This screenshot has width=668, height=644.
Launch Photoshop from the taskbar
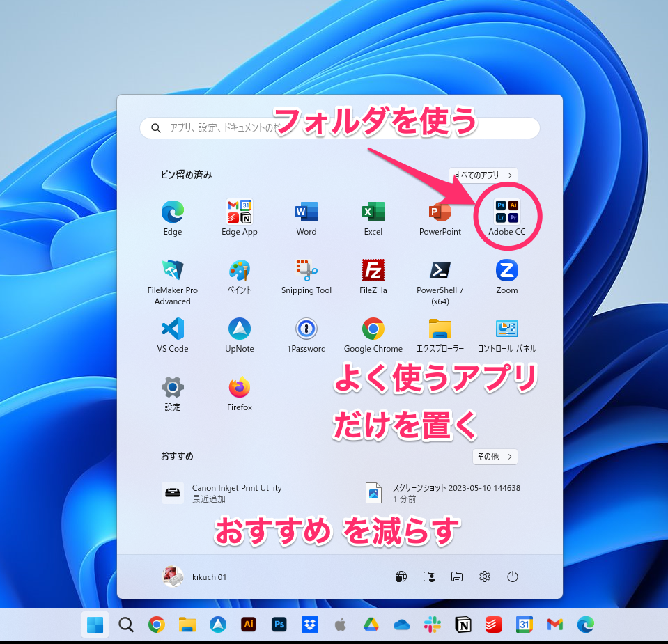(x=279, y=625)
